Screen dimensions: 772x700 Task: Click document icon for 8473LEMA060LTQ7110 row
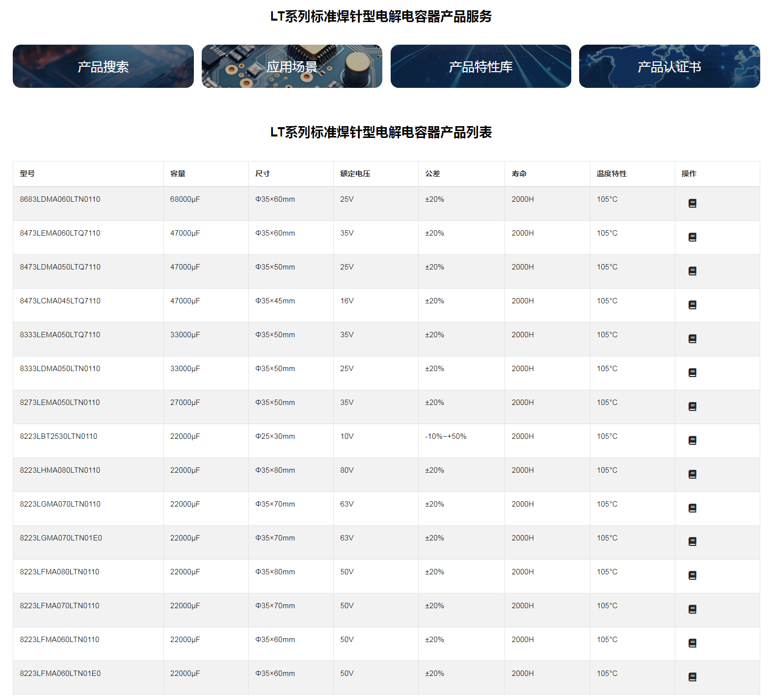click(x=692, y=237)
